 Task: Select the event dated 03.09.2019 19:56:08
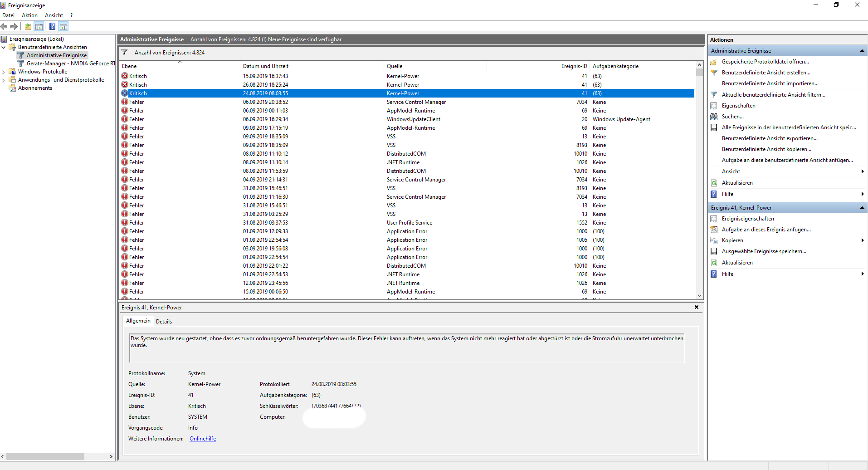pyautogui.click(x=407, y=249)
